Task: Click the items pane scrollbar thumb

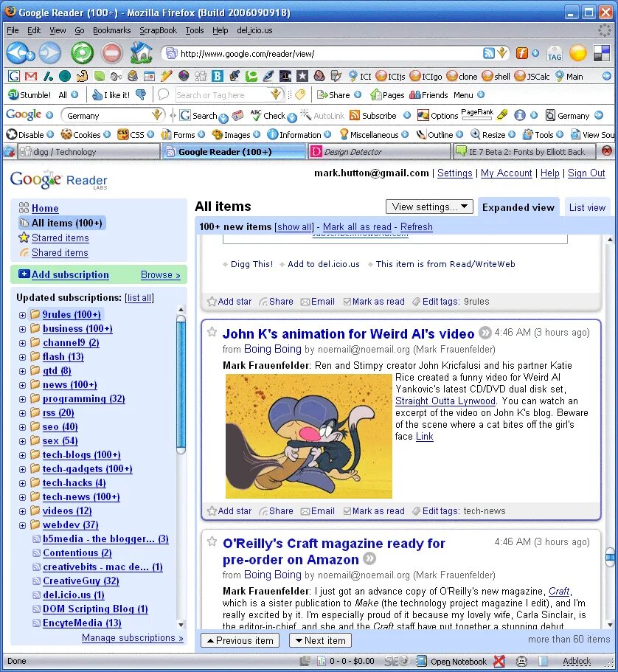Action: tap(610, 558)
